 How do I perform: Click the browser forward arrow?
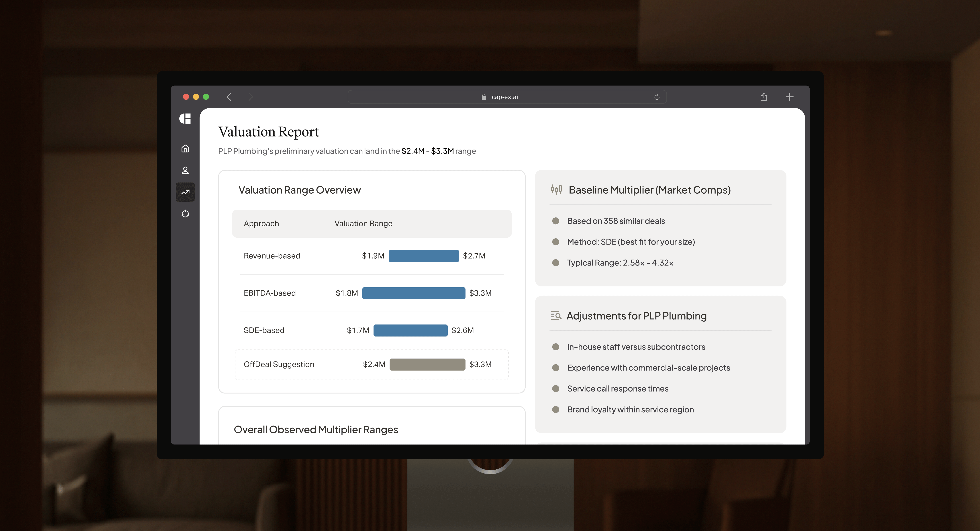coord(250,97)
